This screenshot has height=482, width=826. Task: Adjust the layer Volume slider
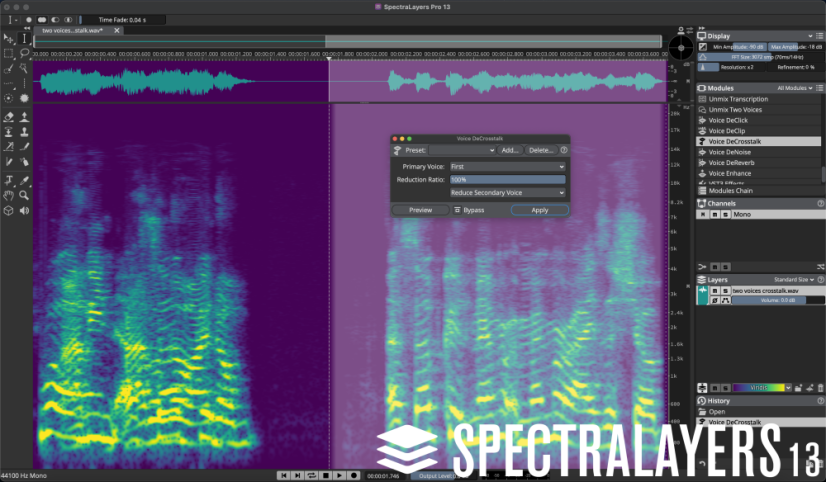(778, 300)
